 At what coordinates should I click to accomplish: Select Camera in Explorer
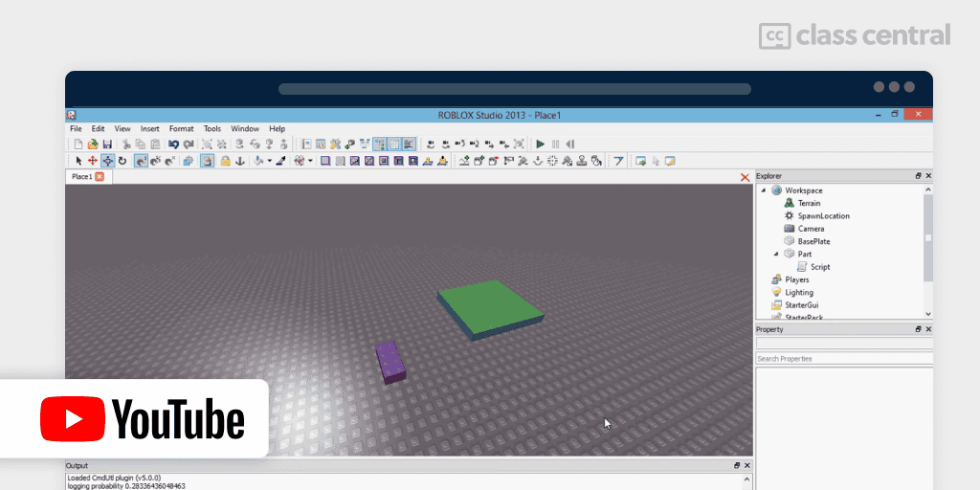click(811, 229)
